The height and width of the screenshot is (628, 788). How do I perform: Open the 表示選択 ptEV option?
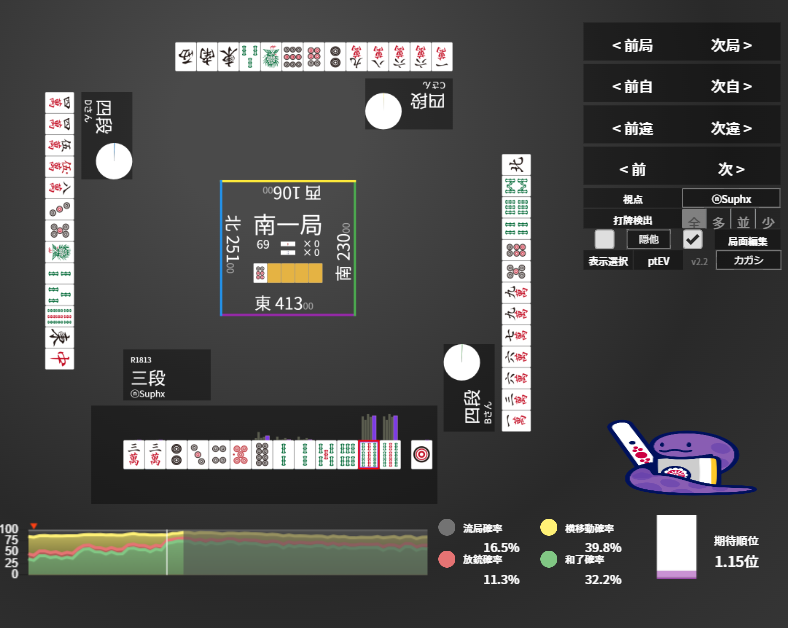click(x=658, y=261)
